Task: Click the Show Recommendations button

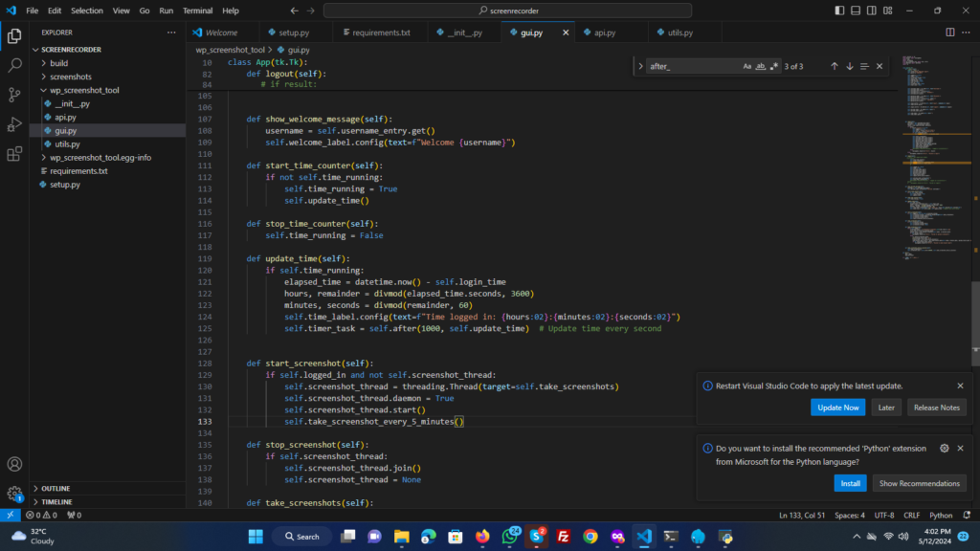Action: tap(919, 483)
